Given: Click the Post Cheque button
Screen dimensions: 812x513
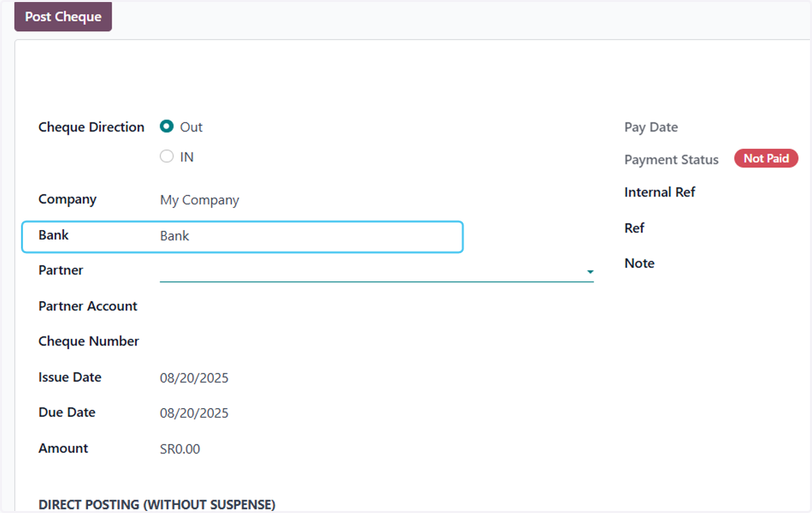Looking at the screenshot, I should [x=63, y=17].
